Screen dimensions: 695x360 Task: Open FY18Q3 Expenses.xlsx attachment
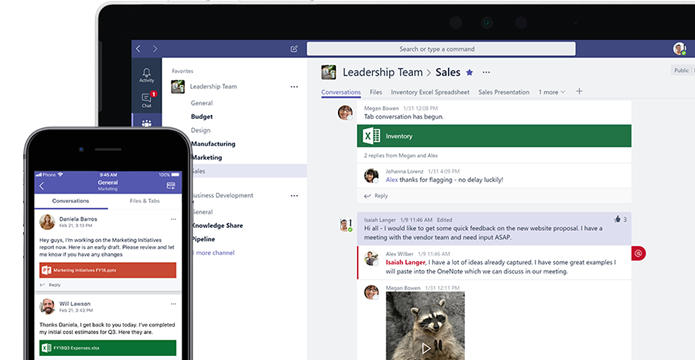(108, 348)
